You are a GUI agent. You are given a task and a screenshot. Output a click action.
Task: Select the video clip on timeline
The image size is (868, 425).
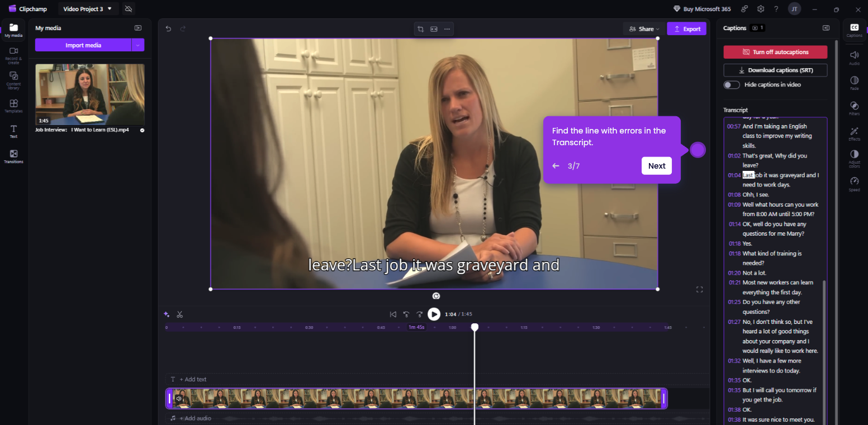point(416,399)
